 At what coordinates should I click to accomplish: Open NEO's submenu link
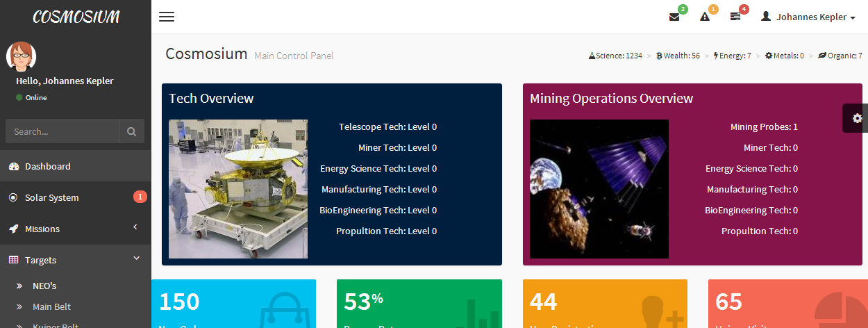(44, 286)
